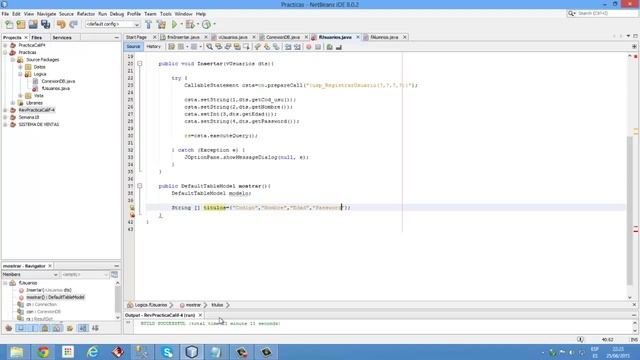
Task: Expand the Datos package node
Action: [x=20, y=67]
